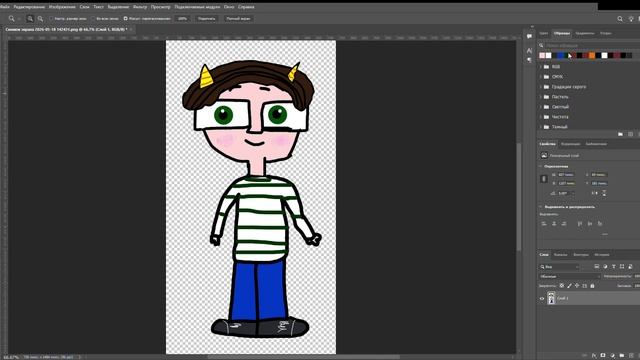The height and width of the screenshot is (360, 640).
Task: Toggle scrubby zoom checkbox
Action: (x=125, y=19)
